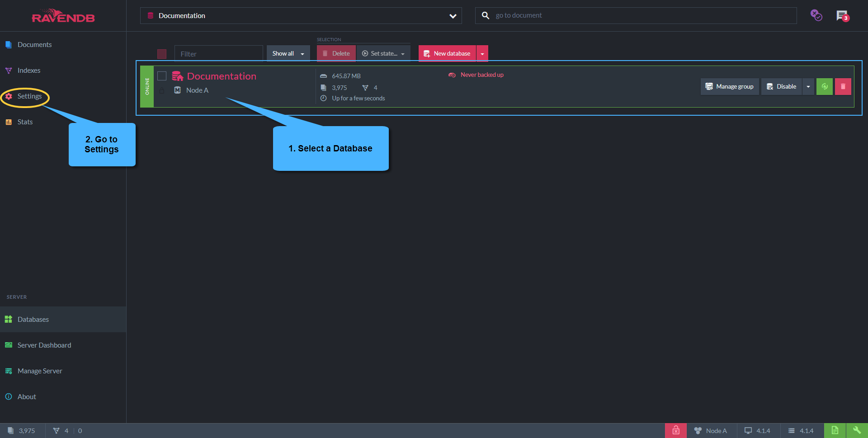Expand the arrow next to Disable
This screenshot has width=868, height=438.
click(808, 86)
